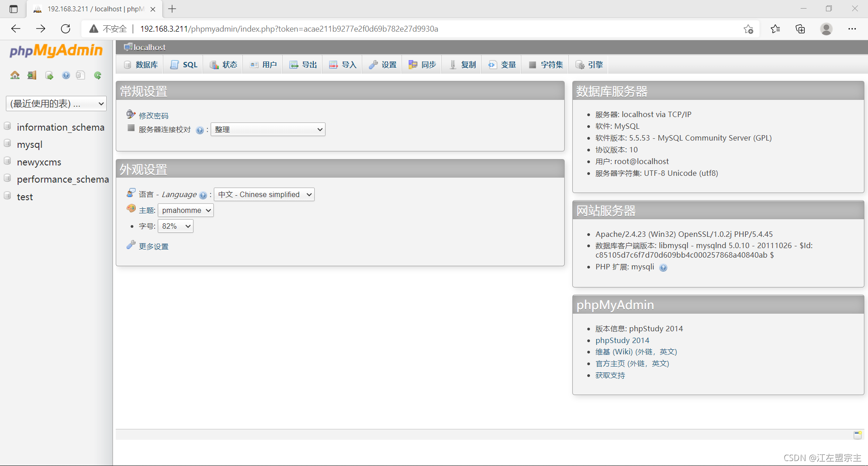868x466 pixels.
Task: Open the information_schema database
Action: 61,127
